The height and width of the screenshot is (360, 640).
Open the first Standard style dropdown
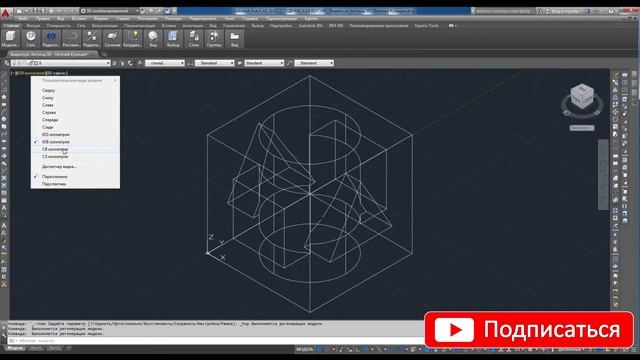click(x=214, y=63)
